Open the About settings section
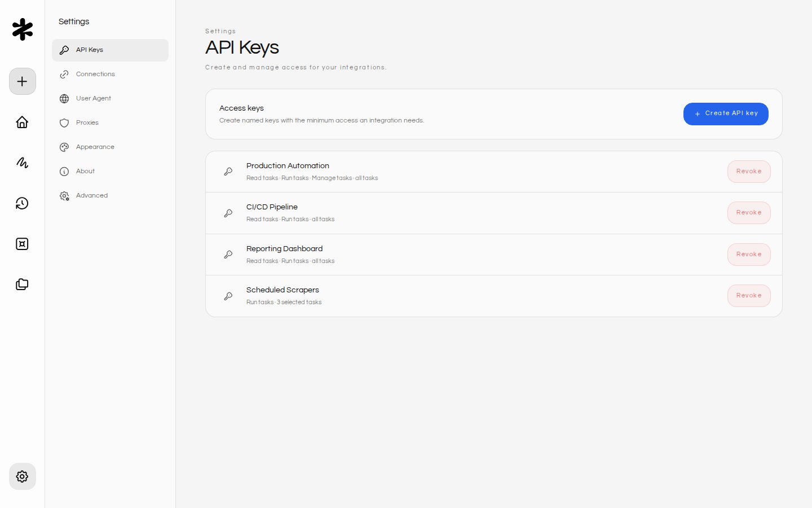Image resolution: width=812 pixels, height=508 pixels. click(110, 172)
